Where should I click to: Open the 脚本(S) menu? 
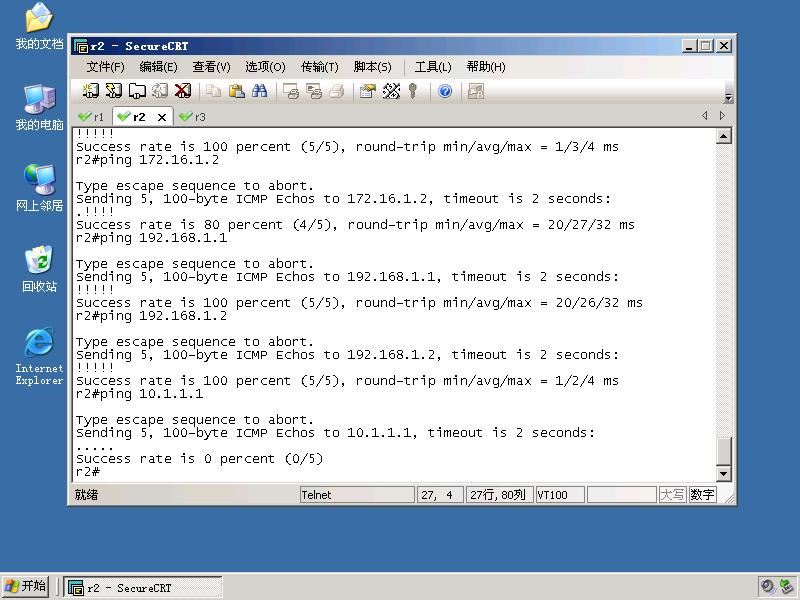click(372, 67)
